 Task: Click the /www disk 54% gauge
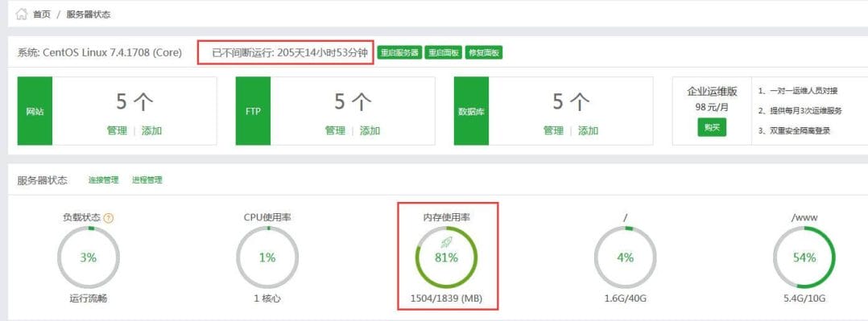tap(804, 257)
